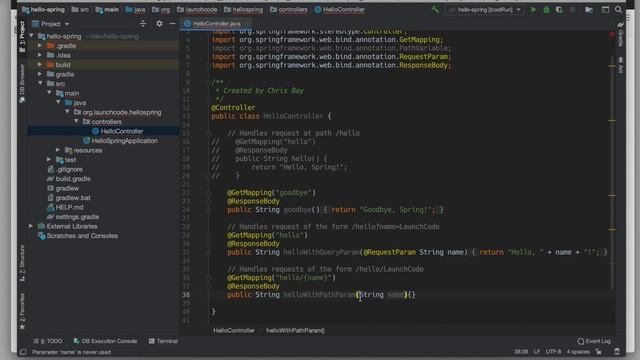640x360 pixels.
Task: Expand the .gradle folder
Action: (x=40, y=45)
